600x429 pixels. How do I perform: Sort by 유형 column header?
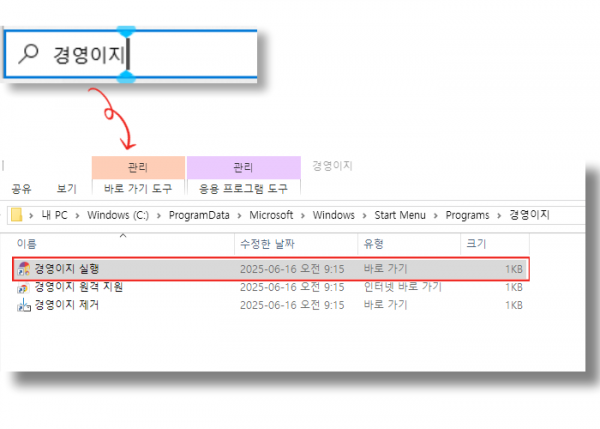click(x=373, y=243)
